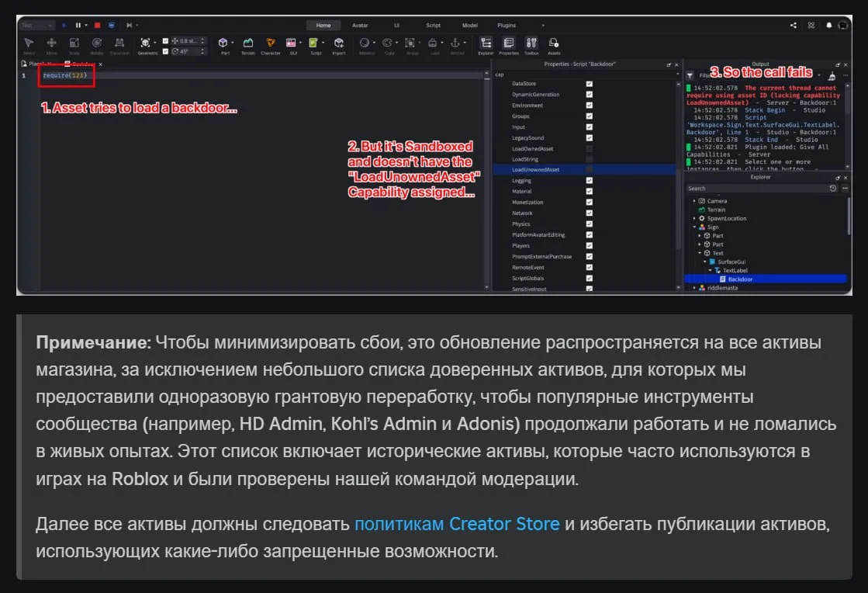
Task: Click the Character tool icon
Action: 271,43
